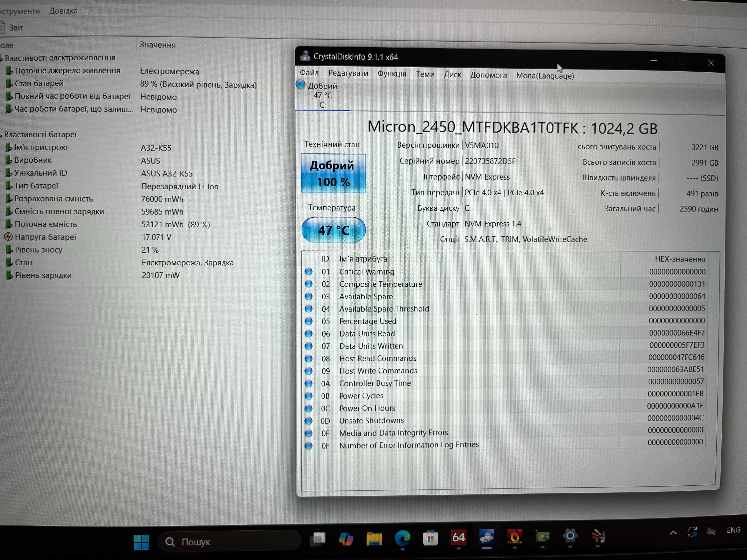This screenshot has width=747, height=560.
Task: Open Task View from the taskbar
Action: coord(318,539)
